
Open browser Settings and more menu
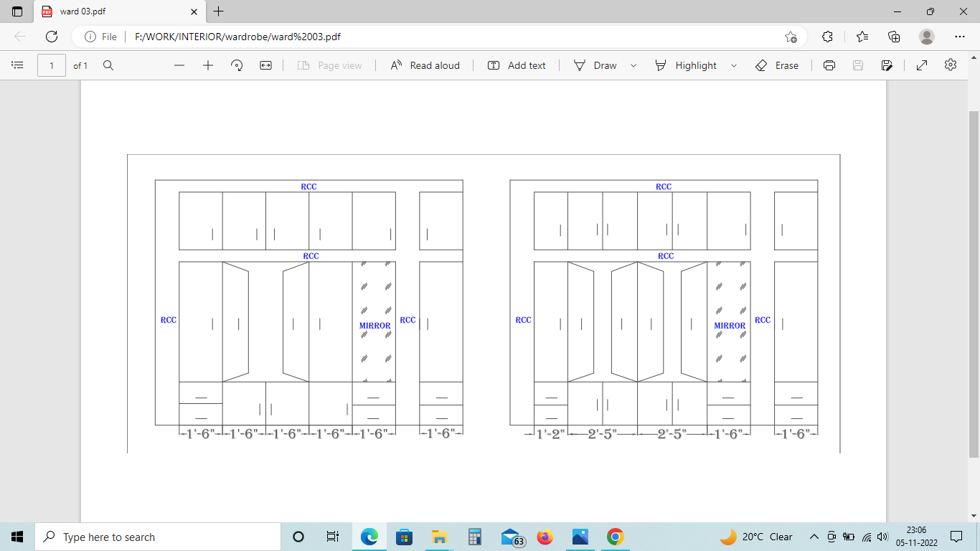pyautogui.click(x=960, y=37)
